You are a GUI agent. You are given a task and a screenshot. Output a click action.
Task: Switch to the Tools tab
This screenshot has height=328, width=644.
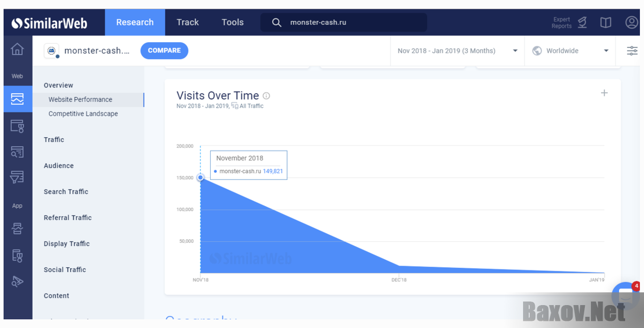[232, 22]
